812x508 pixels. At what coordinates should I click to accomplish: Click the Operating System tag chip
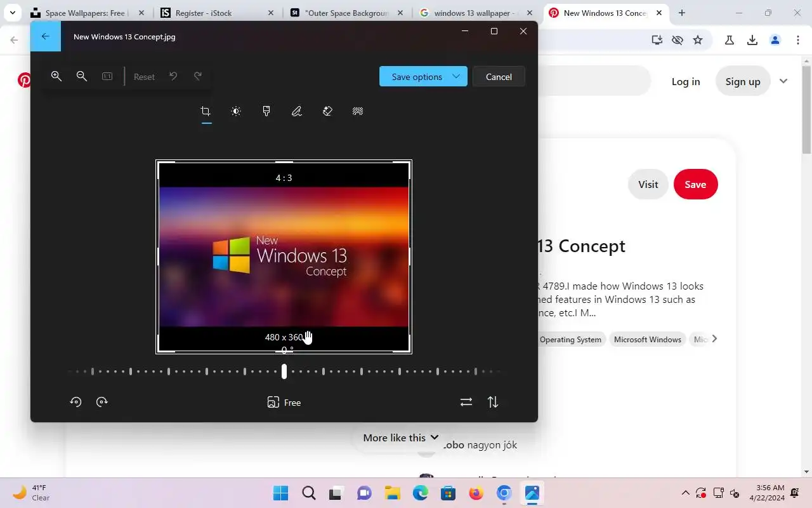(570, 340)
